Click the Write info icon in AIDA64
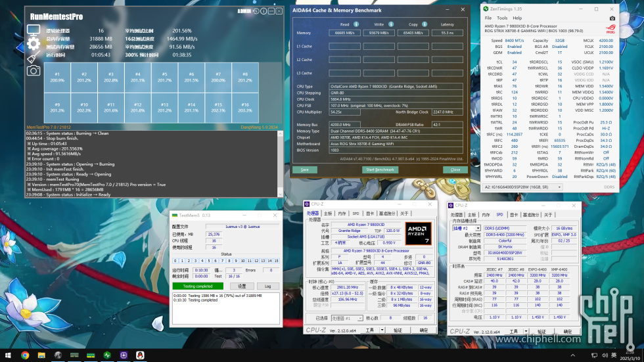 point(391,24)
